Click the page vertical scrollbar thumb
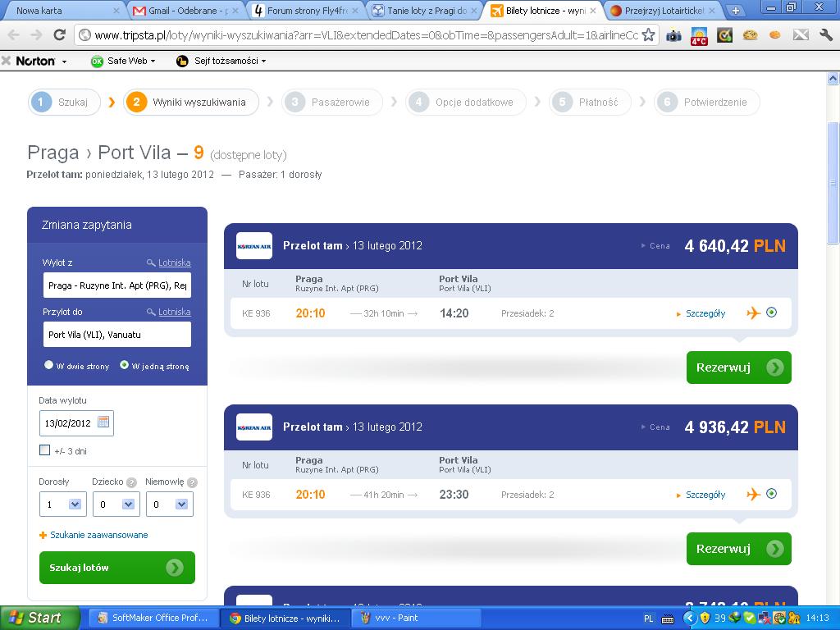 click(833, 182)
